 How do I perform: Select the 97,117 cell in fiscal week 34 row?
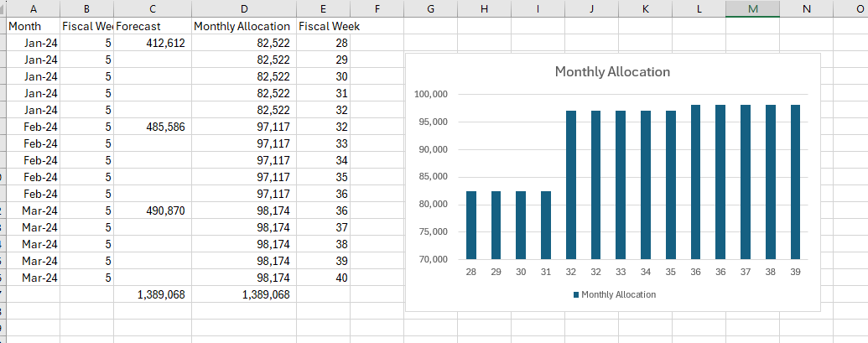coord(244,160)
